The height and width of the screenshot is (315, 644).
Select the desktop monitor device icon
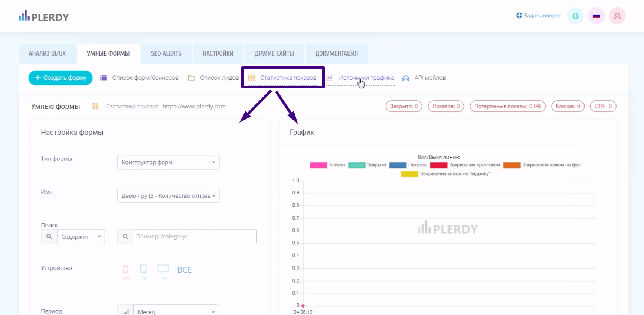[163, 269]
